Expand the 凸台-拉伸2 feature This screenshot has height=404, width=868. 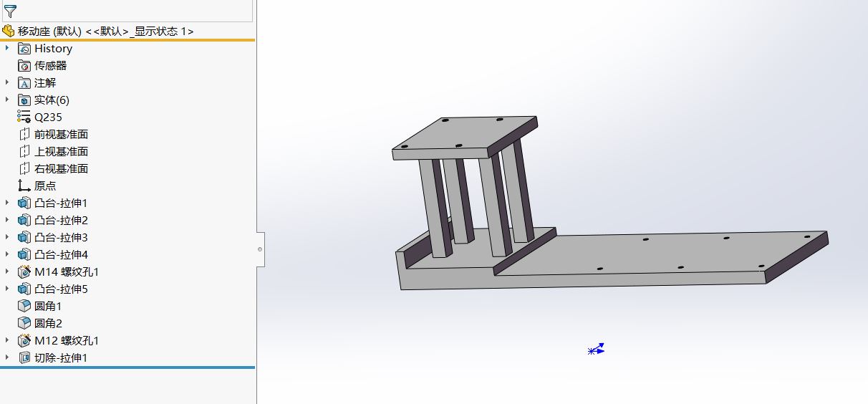7,220
